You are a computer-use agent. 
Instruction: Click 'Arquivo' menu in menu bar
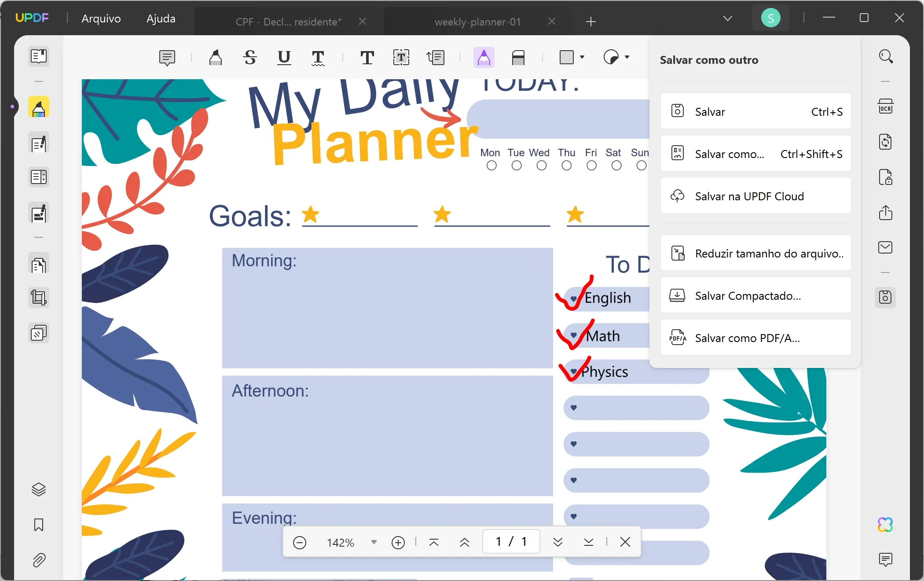pyautogui.click(x=101, y=18)
